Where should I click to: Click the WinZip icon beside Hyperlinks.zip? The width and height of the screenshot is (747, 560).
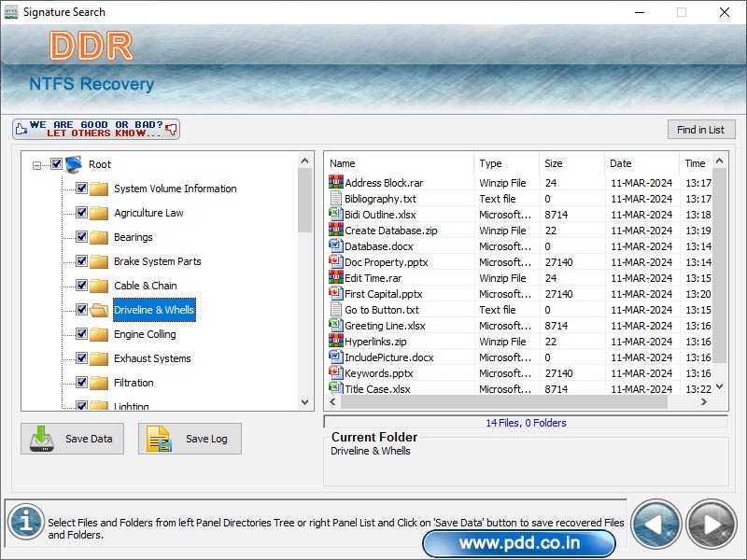point(335,342)
